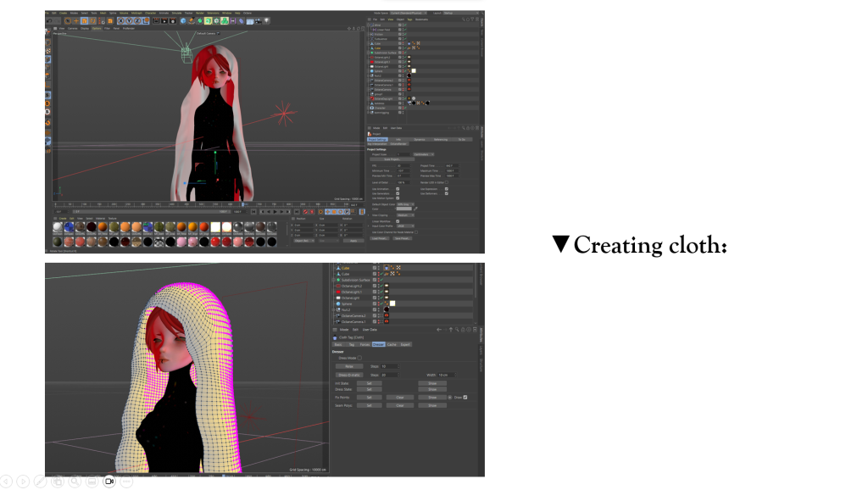Open the Edit Render Settings icon
Screen dimensions: 868x490
(x=173, y=21)
